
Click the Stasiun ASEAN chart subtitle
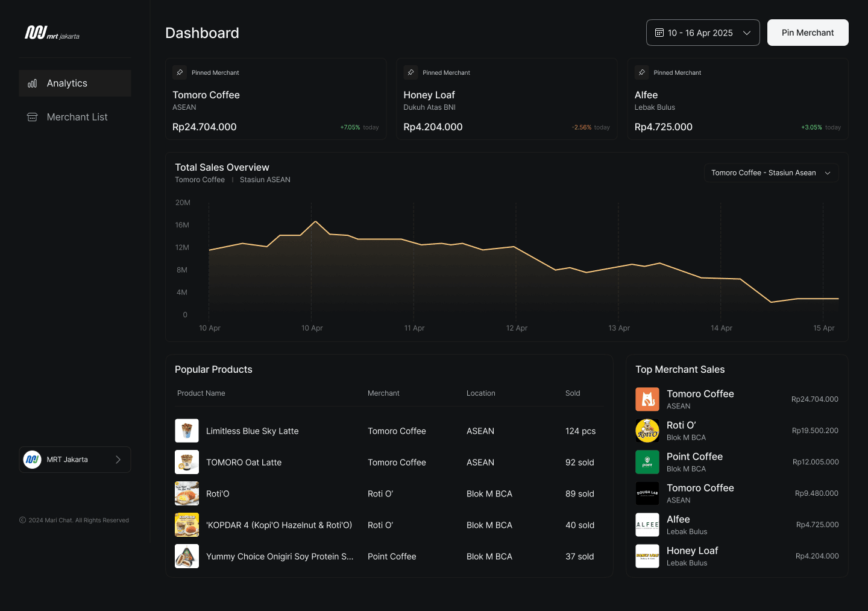pos(265,180)
